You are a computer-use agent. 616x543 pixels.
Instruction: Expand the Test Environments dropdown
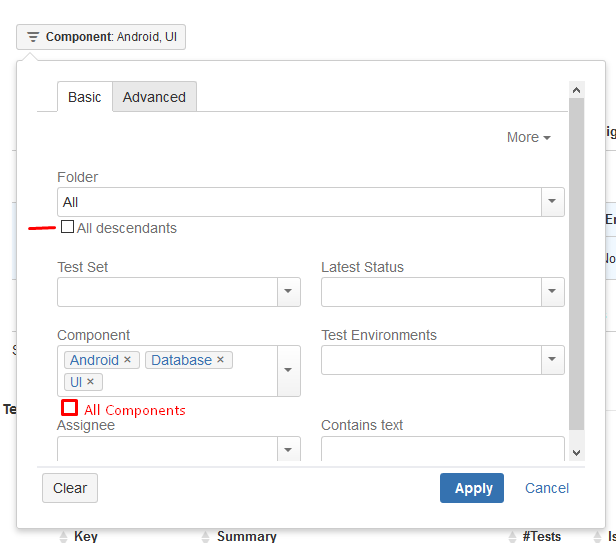[553, 360]
